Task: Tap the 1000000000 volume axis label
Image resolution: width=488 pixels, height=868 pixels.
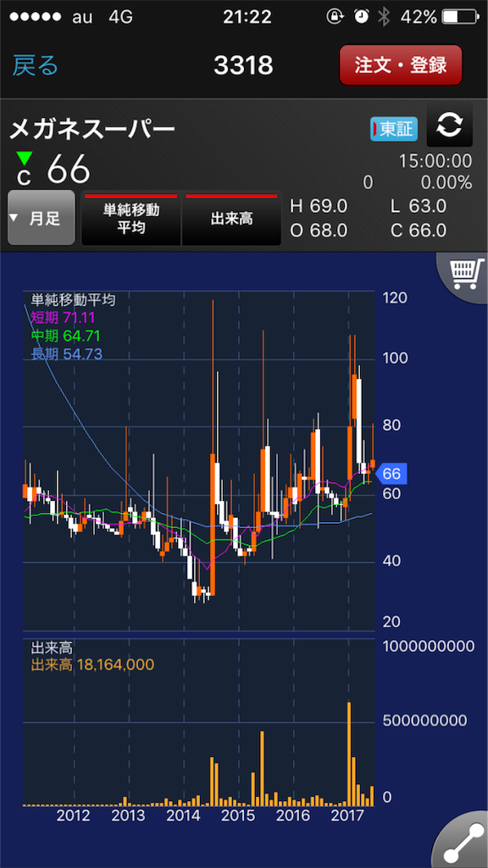Action: [428, 647]
